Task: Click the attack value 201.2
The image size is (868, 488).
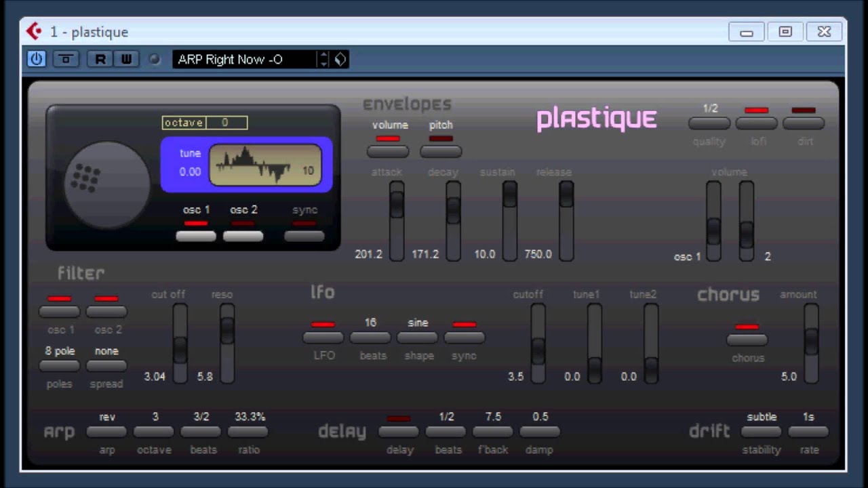Action: 369,254
